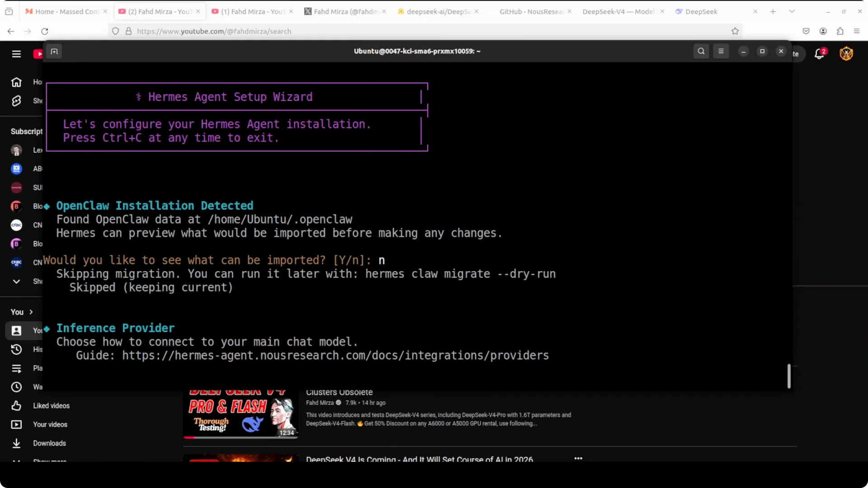Open the YouTube account avatar

[846, 54]
